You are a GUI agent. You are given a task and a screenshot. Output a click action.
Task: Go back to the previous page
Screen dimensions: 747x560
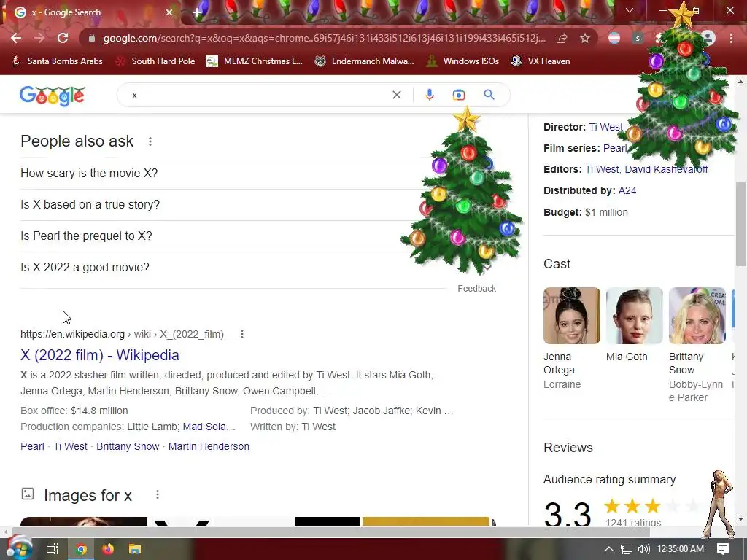tap(16, 38)
